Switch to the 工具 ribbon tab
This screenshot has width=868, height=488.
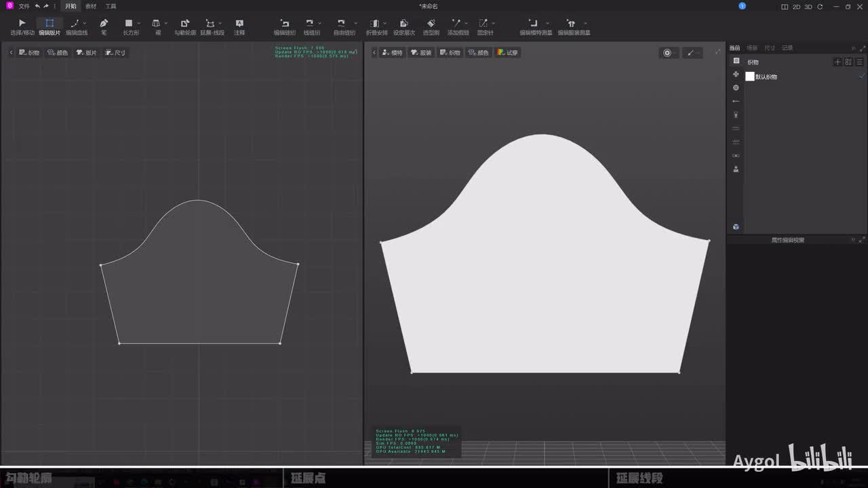[x=111, y=6]
